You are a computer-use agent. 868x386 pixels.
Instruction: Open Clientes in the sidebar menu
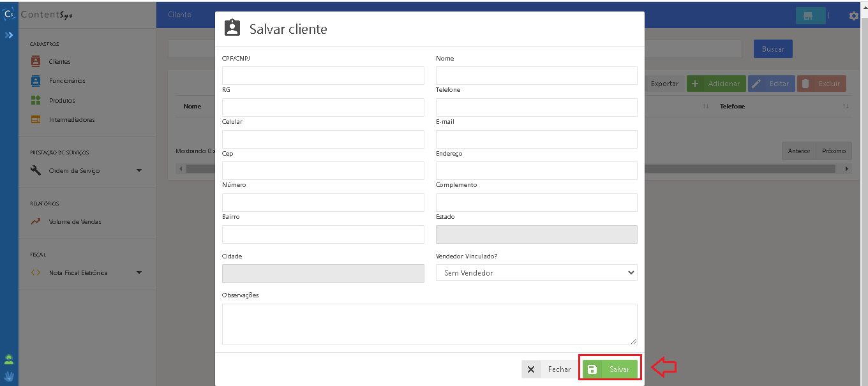pyautogui.click(x=59, y=62)
